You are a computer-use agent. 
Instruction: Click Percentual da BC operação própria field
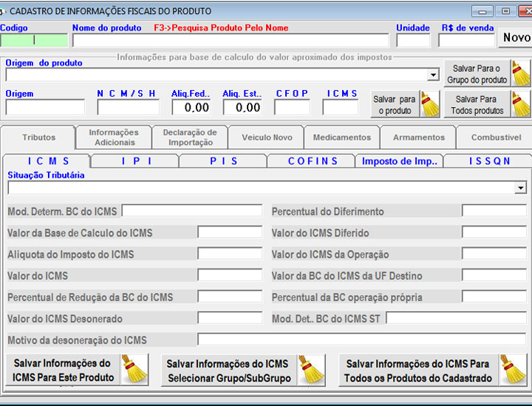coord(494,297)
